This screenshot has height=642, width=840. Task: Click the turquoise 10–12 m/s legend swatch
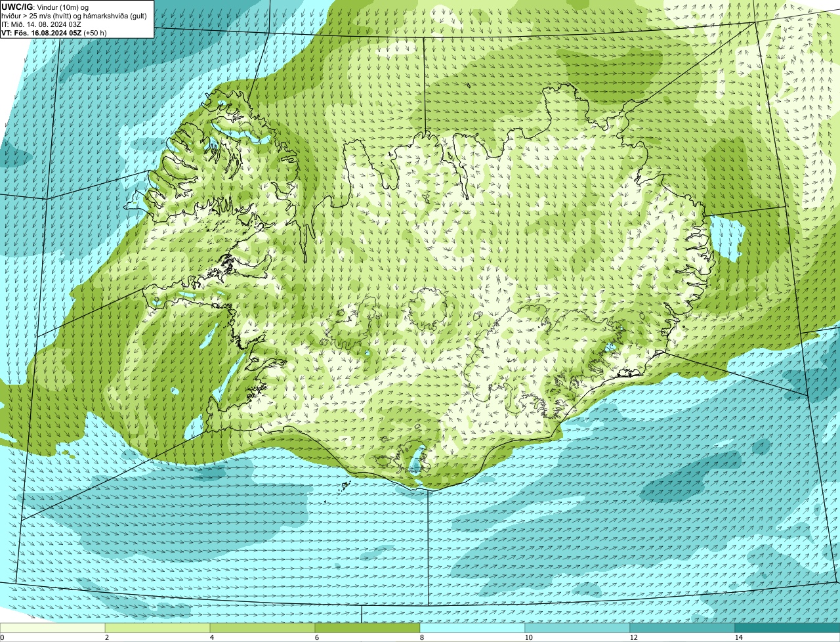pyautogui.click(x=577, y=628)
